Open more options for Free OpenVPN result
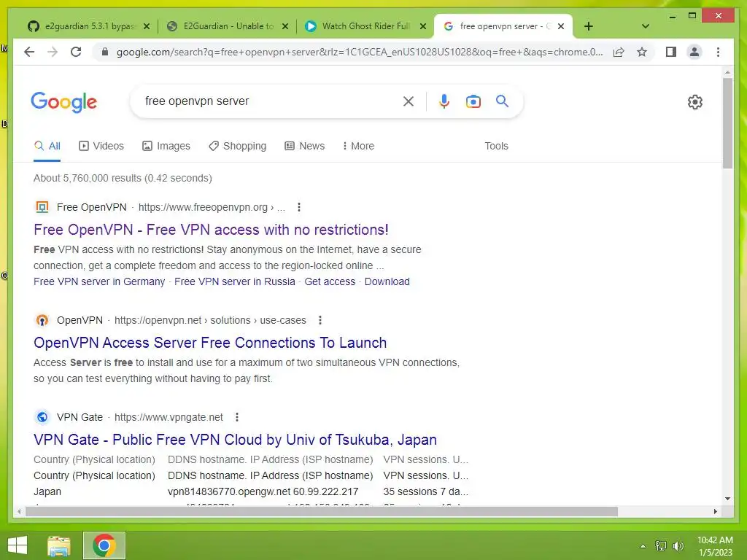The height and width of the screenshot is (560, 747). [298, 207]
